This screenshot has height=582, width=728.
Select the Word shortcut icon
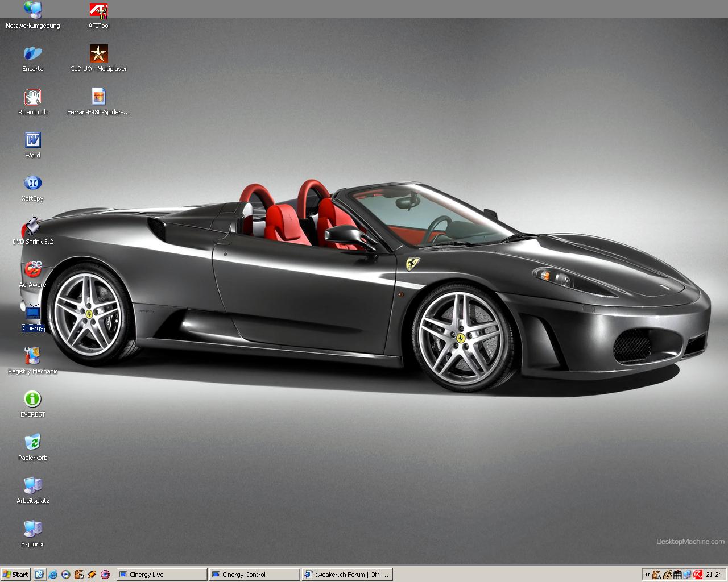point(32,141)
